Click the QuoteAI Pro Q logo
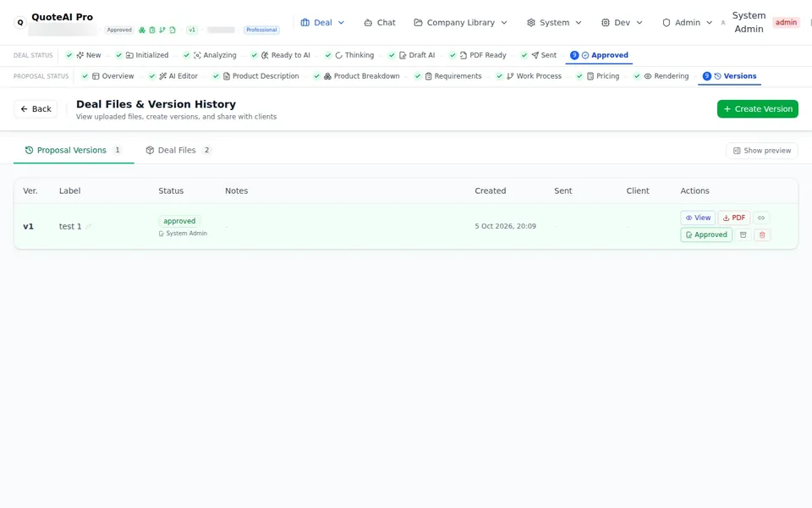This screenshot has width=812, height=508. [20, 23]
